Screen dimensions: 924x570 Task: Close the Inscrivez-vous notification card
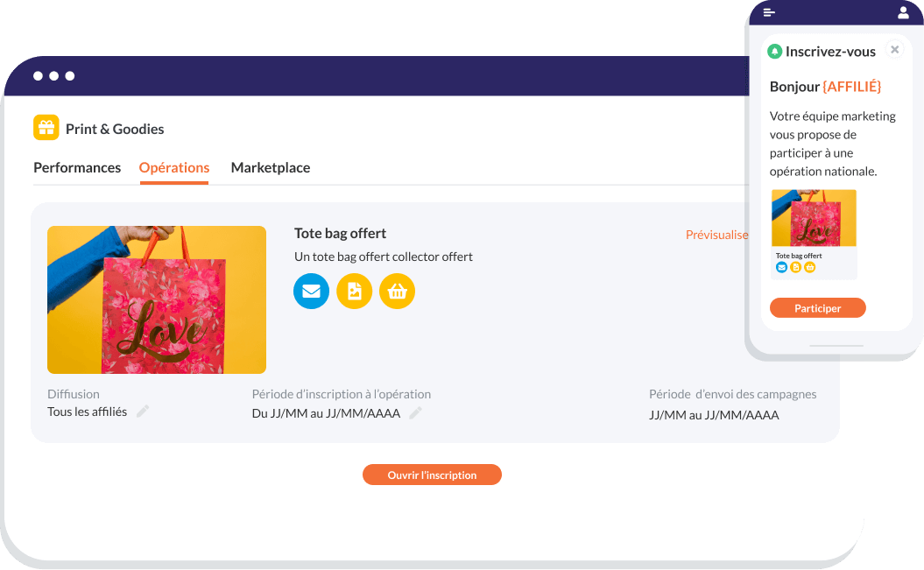pyautogui.click(x=894, y=49)
